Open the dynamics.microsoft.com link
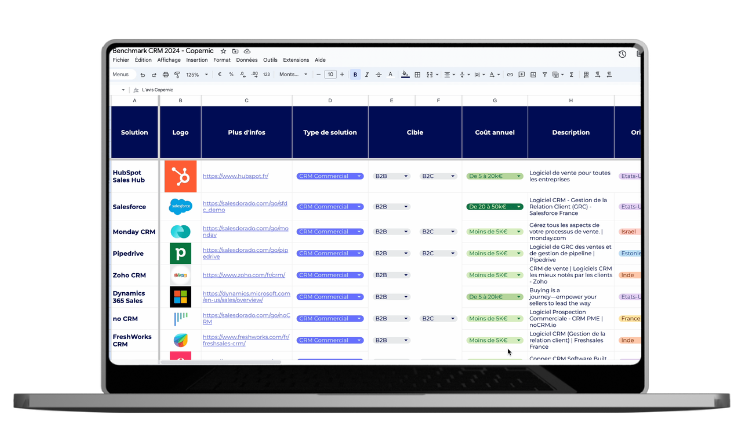 [x=246, y=297]
